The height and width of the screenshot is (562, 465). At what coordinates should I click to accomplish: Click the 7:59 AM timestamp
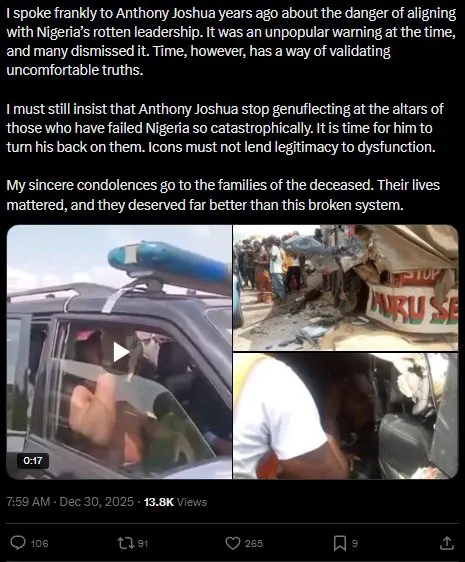click(x=28, y=502)
